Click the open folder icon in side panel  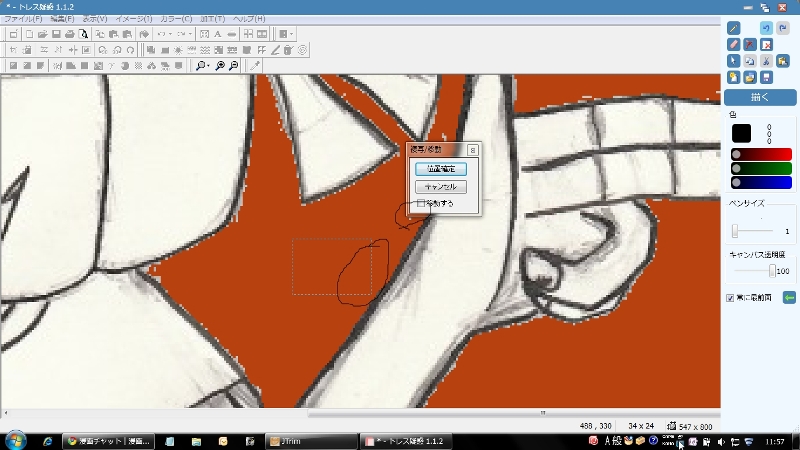(749, 77)
